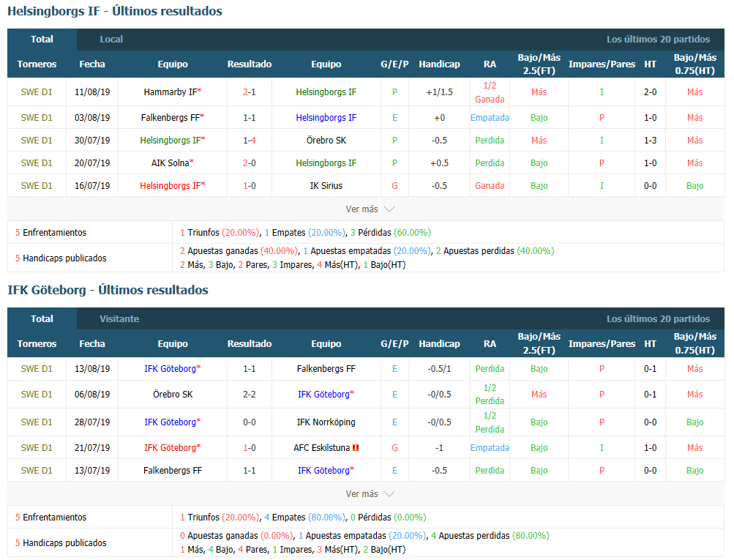Click '4 Apuestas perdidas (80.00%)' summary
This screenshot has width=734, height=560.
(490, 536)
